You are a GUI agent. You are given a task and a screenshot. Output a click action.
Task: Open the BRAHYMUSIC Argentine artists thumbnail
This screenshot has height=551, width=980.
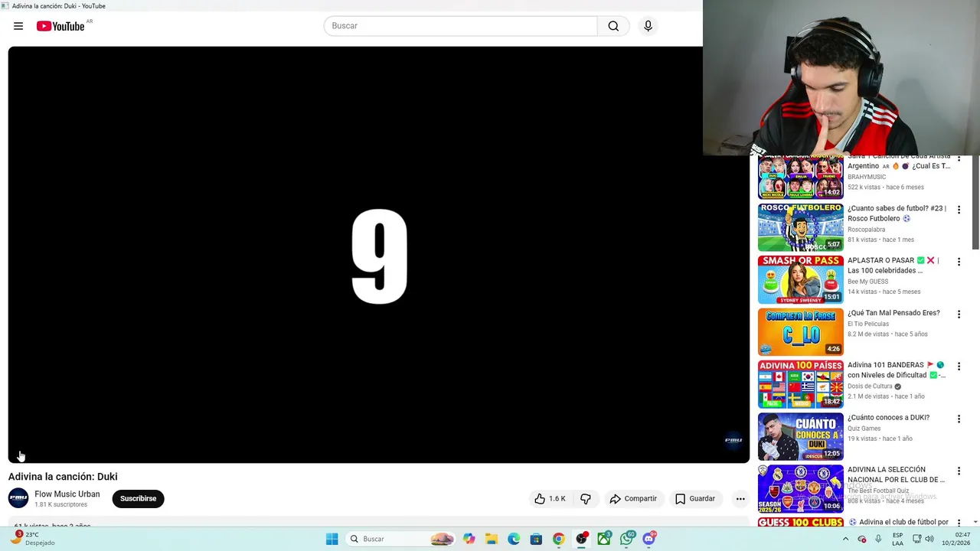click(800, 178)
